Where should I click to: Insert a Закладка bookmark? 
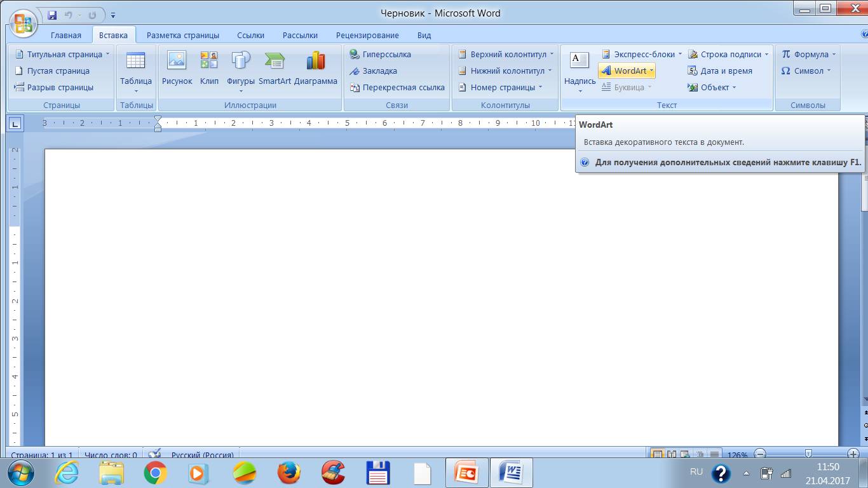(374, 71)
